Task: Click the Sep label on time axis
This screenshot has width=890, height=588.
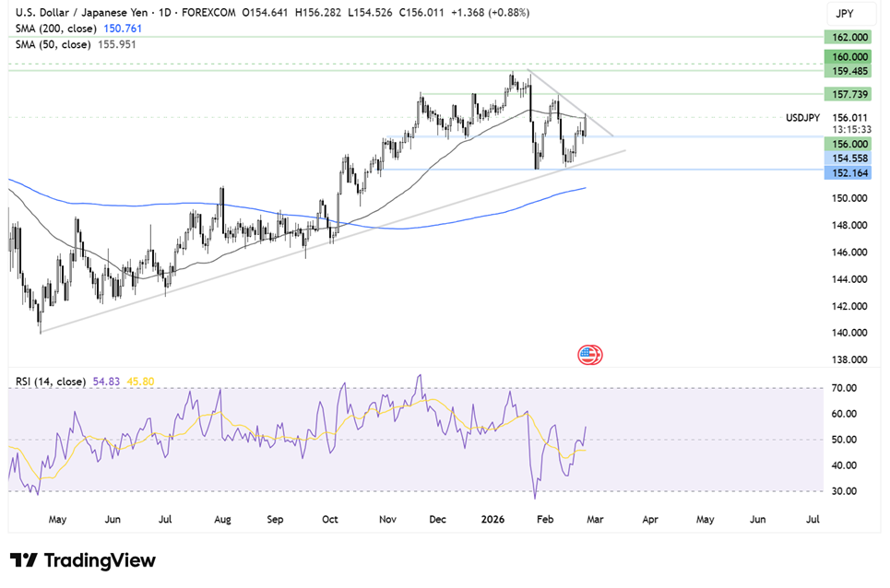Action: coord(275,520)
